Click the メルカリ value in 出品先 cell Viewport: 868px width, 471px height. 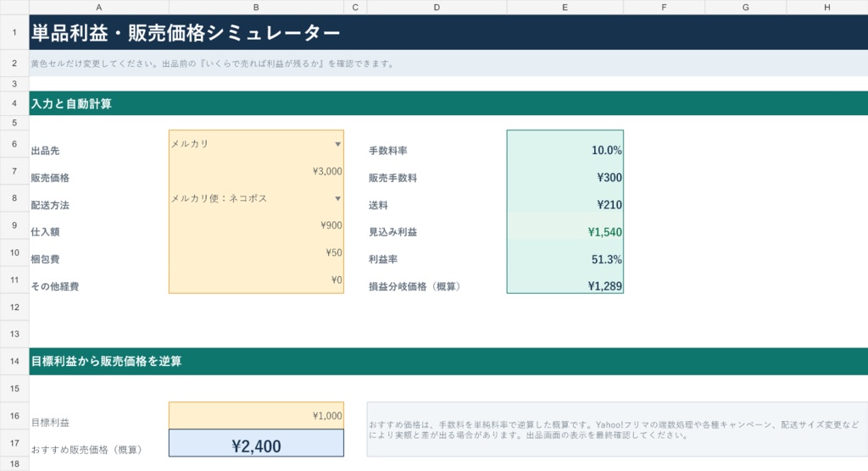(x=190, y=144)
